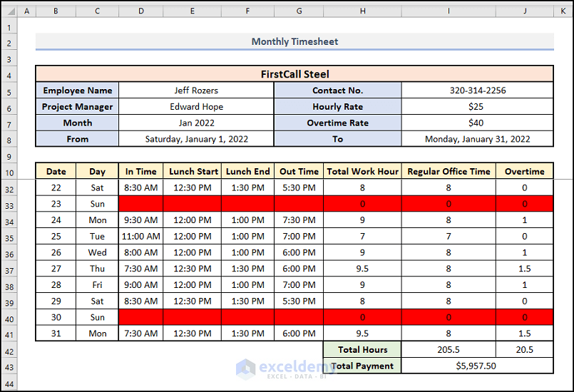Image resolution: width=574 pixels, height=392 pixels.
Task: Select the Thu day cell
Action: point(97,268)
